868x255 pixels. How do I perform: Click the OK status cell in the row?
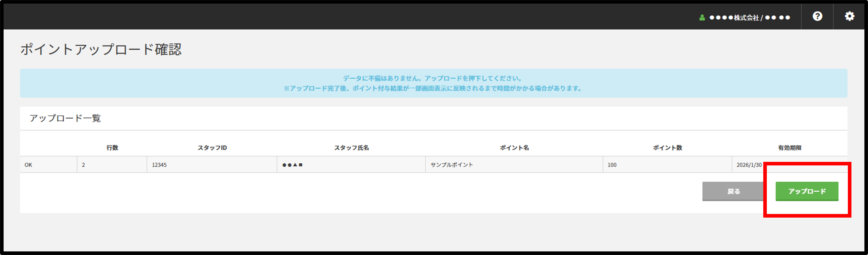tap(29, 165)
